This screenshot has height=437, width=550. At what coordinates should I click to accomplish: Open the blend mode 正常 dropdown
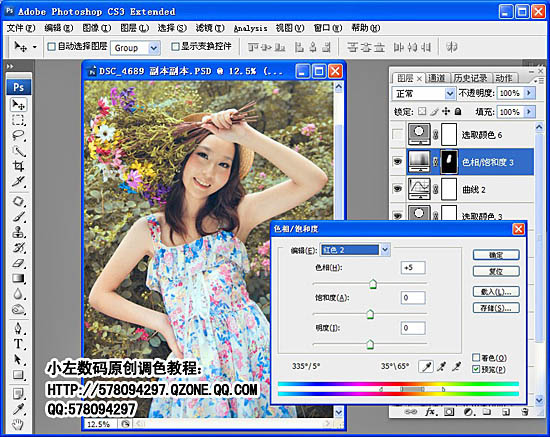(423, 93)
